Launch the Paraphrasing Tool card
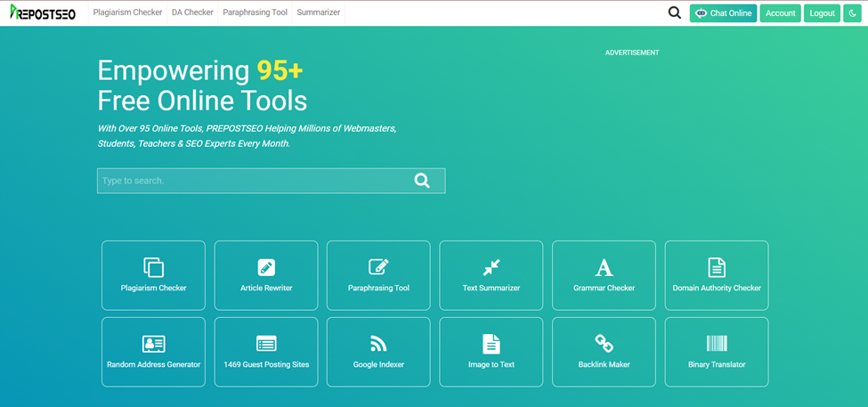The height and width of the screenshot is (407, 868). pos(378,275)
